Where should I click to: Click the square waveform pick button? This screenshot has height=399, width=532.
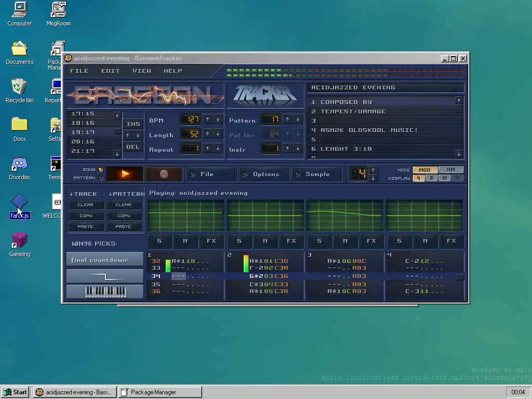105,276
